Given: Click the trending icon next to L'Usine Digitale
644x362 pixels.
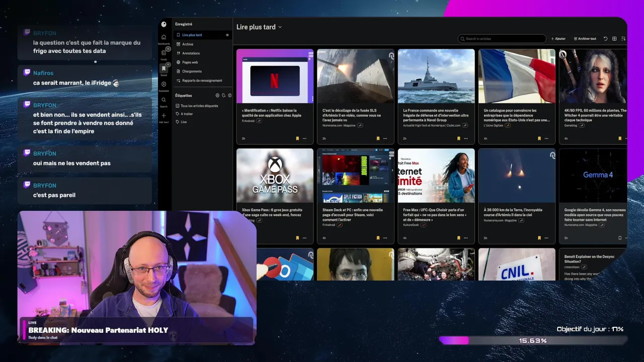Looking at the screenshot, I should (x=507, y=125).
